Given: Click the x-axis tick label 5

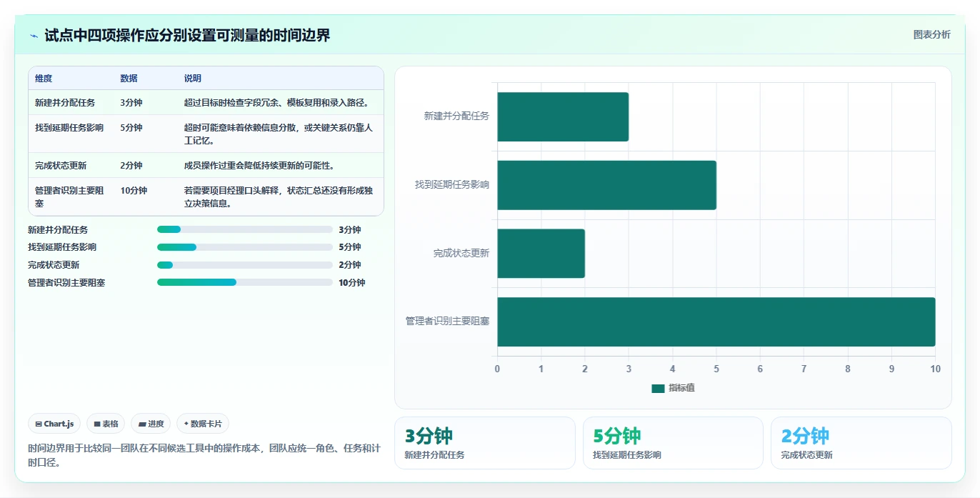Looking at the screenshot, I should 716,369.
